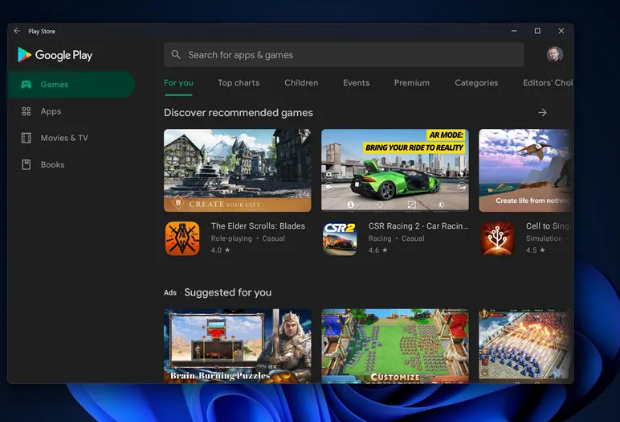Open the burning battlefield ad thumbnail
Image resolution: width=620 pixels, height=422 pixels.
click(x=525, y=346)
